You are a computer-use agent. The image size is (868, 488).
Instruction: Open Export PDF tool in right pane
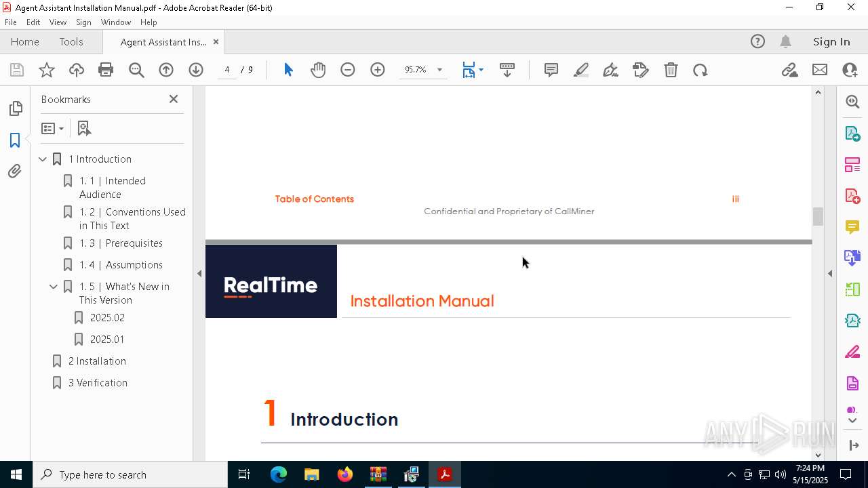(x=852, y=133)
